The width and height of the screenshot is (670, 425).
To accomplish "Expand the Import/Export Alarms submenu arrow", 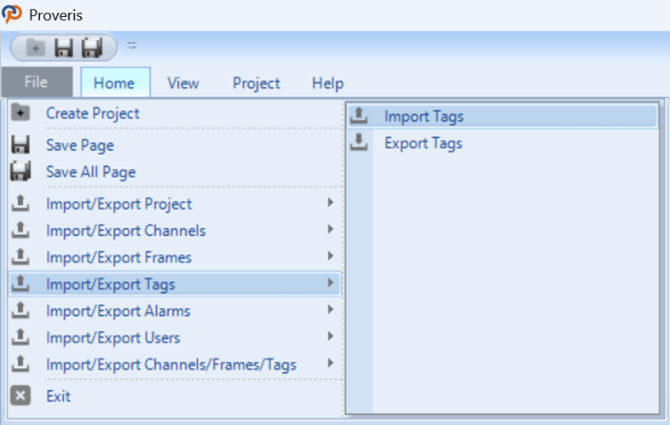I will coord(330,310).
